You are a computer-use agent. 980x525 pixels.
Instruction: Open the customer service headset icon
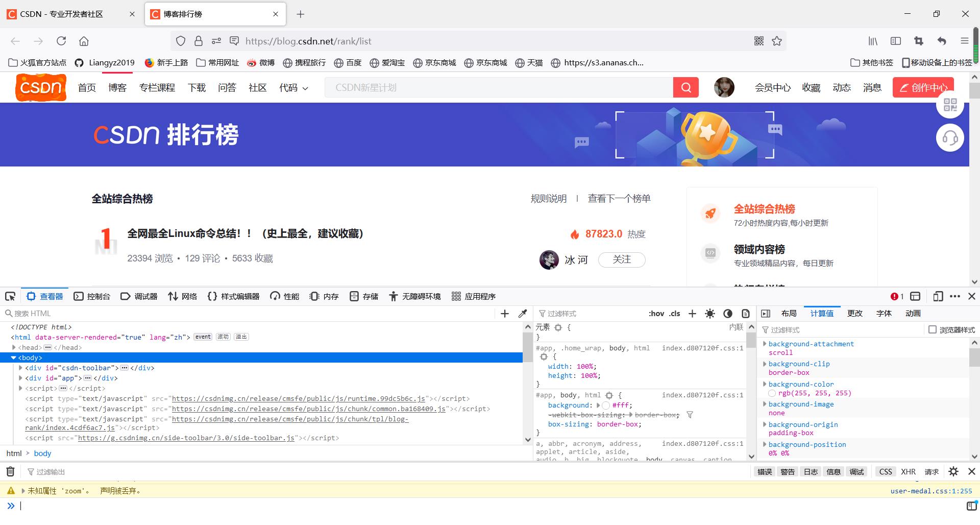point(950,138)
